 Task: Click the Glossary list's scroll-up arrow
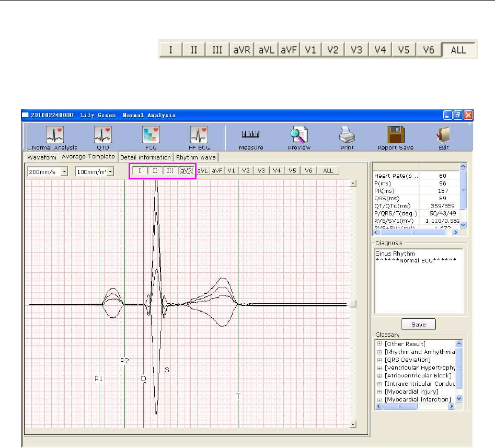click(x=459, y=343)
